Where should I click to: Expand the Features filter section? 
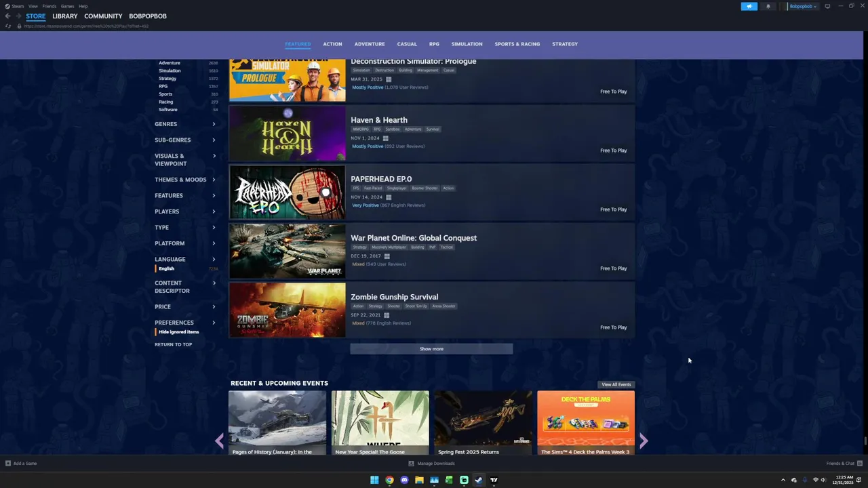pyautogui.click(x=185, y=195)
